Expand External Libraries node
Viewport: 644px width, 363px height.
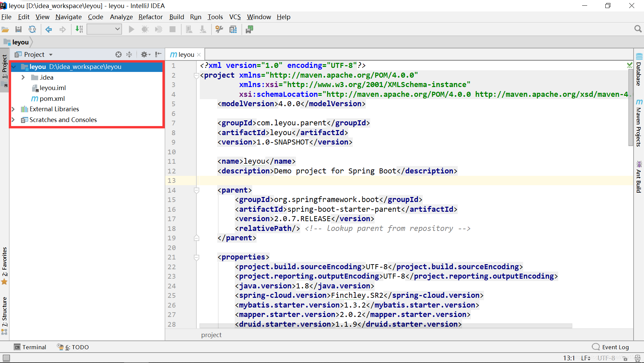click(x=13, y=109)
